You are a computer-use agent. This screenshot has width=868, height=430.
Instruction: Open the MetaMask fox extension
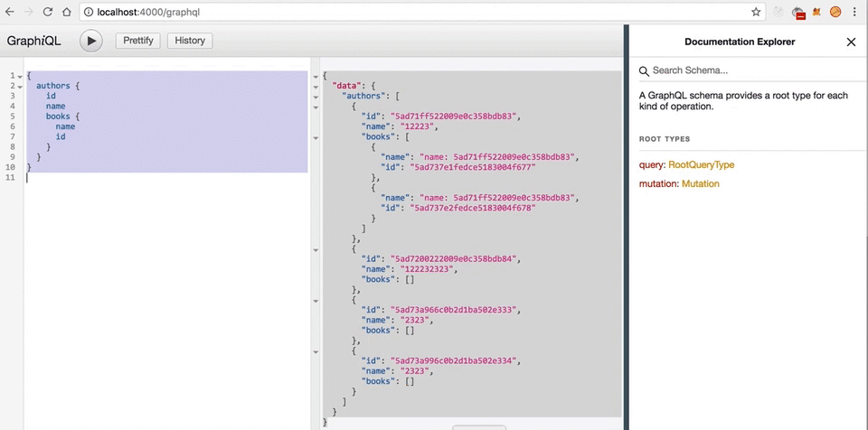pos(816,12)
